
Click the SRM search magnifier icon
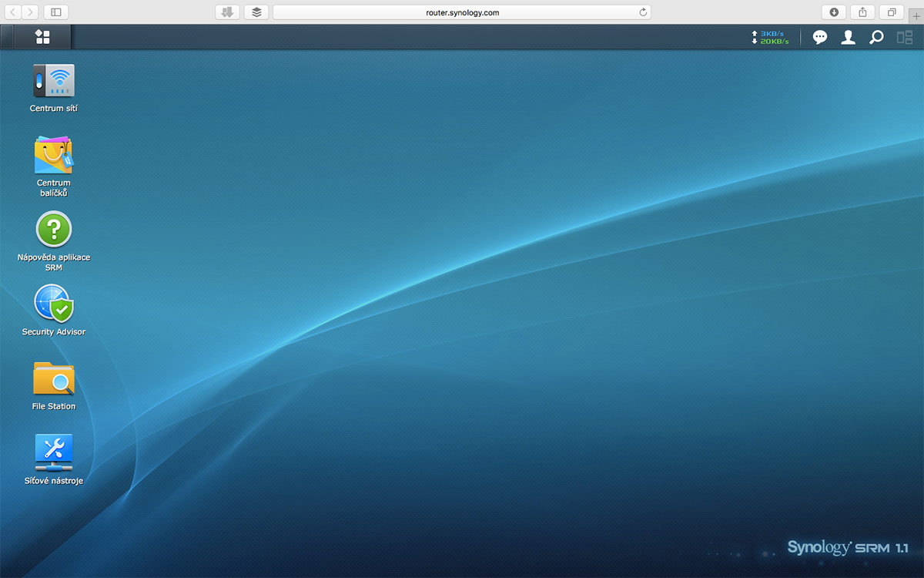tap(876, 37)
